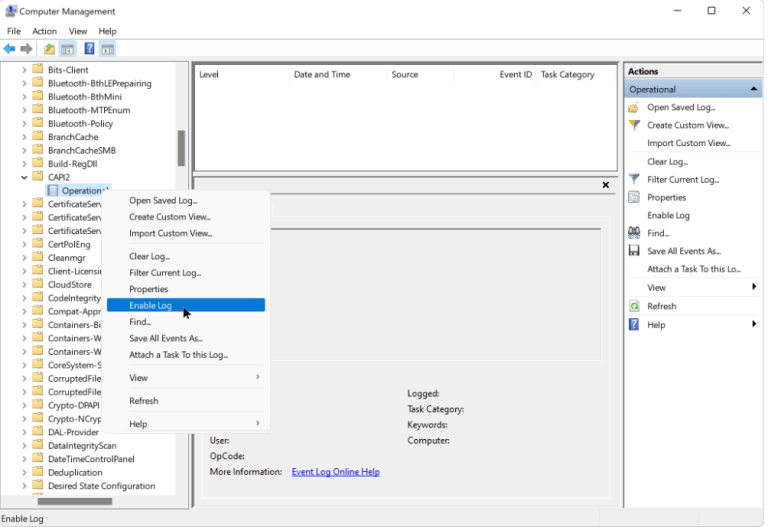This screenshot has height=527, width=768.
Task: Go back with the blue back arrow
Action: tap(9, 49)
